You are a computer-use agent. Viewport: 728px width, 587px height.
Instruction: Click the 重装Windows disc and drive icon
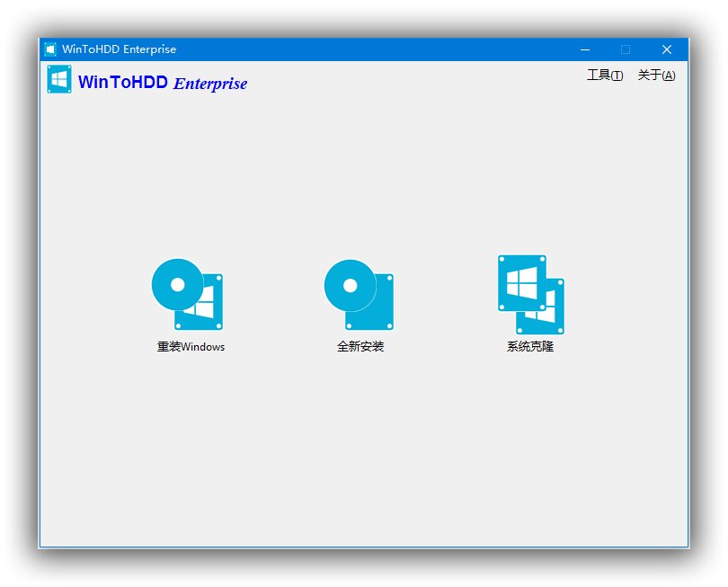188,295
